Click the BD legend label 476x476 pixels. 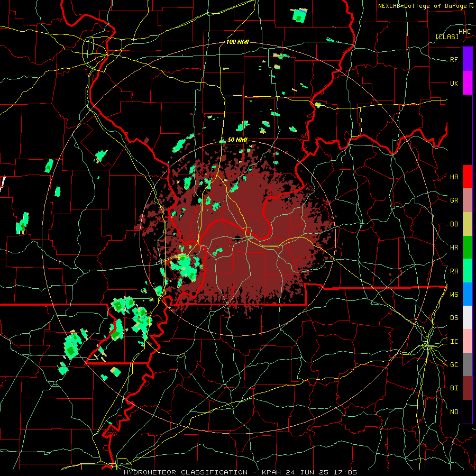(454, 224)
